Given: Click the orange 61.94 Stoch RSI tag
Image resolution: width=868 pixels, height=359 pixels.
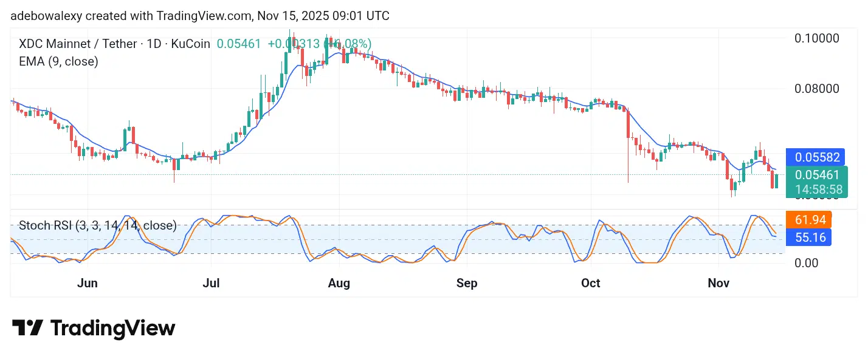Looking at the screenshot, I should click(x=808, y=219).
